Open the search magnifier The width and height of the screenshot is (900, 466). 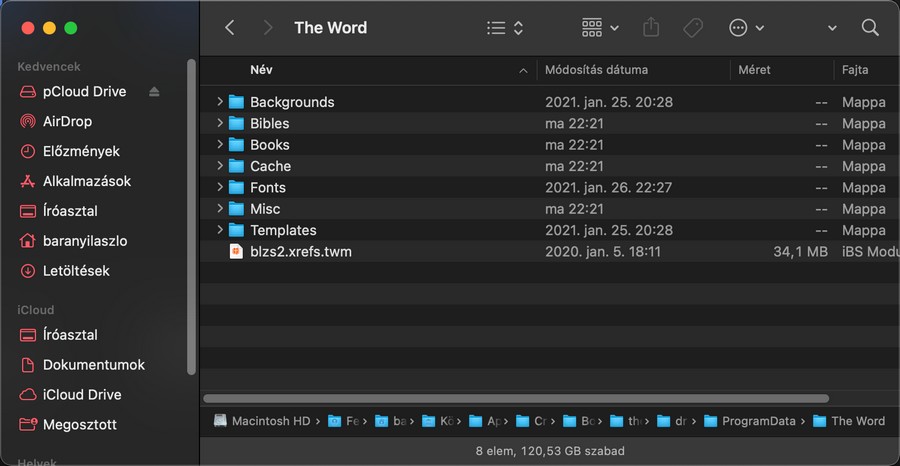pos(870,28)
